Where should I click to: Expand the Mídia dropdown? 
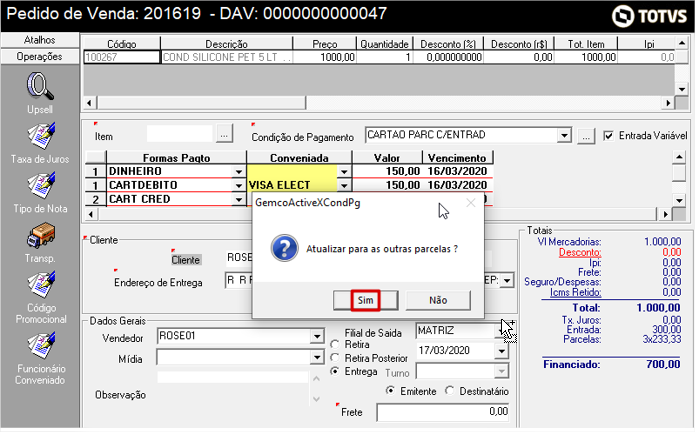point(317,357)
